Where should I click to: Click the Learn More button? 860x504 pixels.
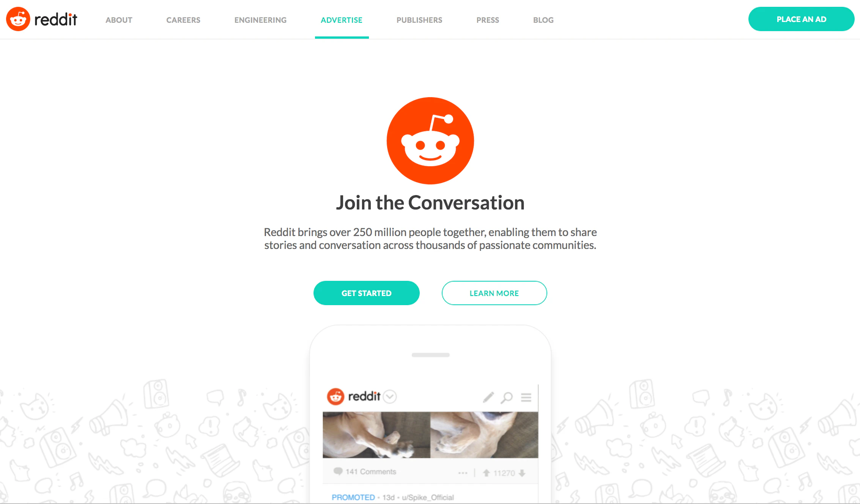[x=494, y=293]
